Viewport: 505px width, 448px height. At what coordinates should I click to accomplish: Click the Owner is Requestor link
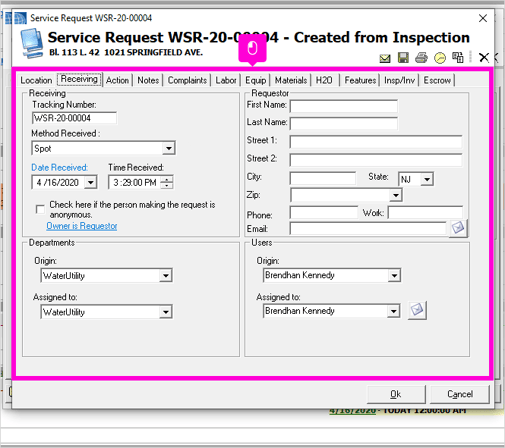click(82, 226)
